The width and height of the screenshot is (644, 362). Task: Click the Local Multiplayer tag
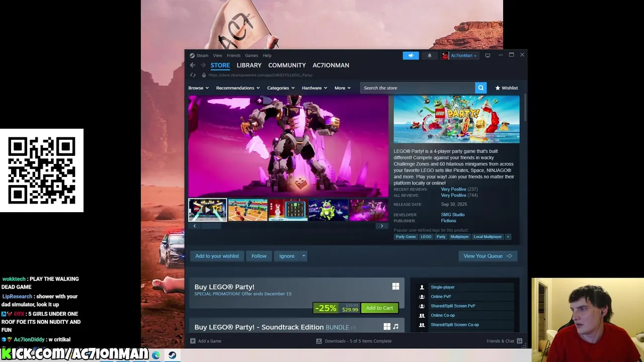tap(488, 237)
